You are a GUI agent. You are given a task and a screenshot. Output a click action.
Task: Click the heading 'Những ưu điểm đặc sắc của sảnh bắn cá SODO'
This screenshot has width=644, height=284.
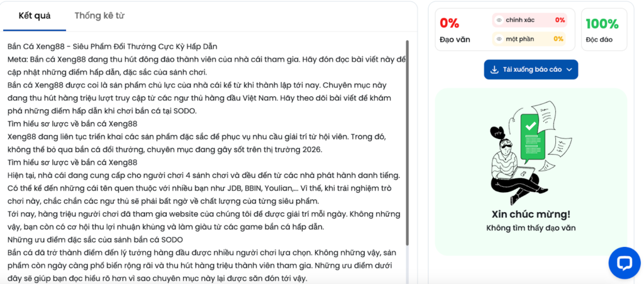pos(95,239)
